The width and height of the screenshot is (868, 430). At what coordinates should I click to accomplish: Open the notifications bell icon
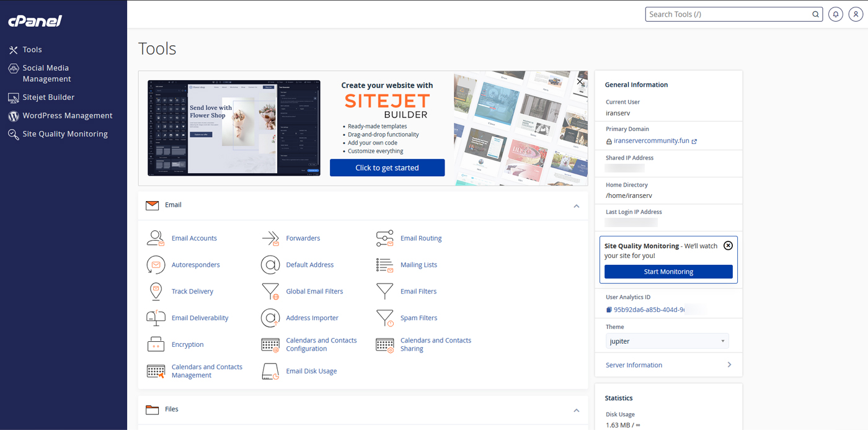click(836, 14)
